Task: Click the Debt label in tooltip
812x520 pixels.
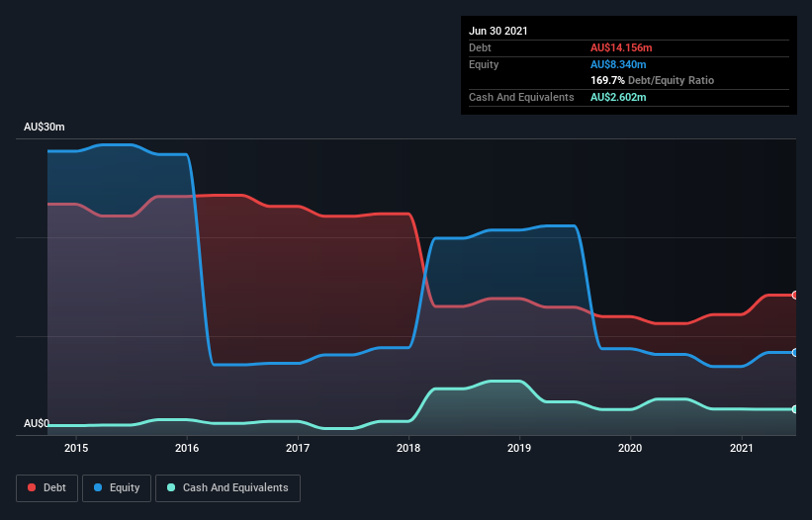Action: tap(480, 47)
